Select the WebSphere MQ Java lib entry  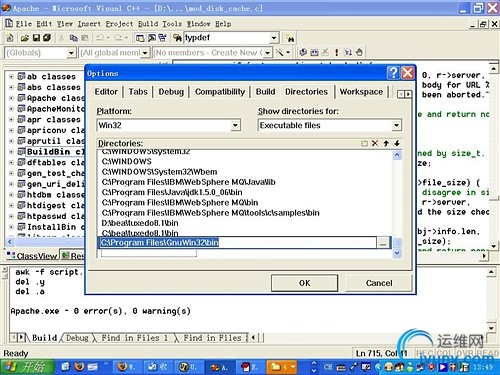(189, 182)
